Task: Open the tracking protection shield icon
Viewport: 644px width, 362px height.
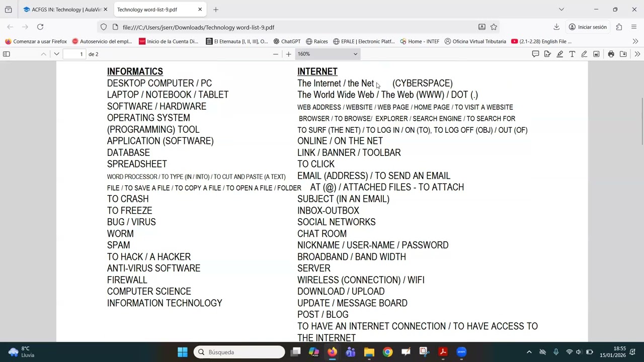Action: click(x=104, y=27)
